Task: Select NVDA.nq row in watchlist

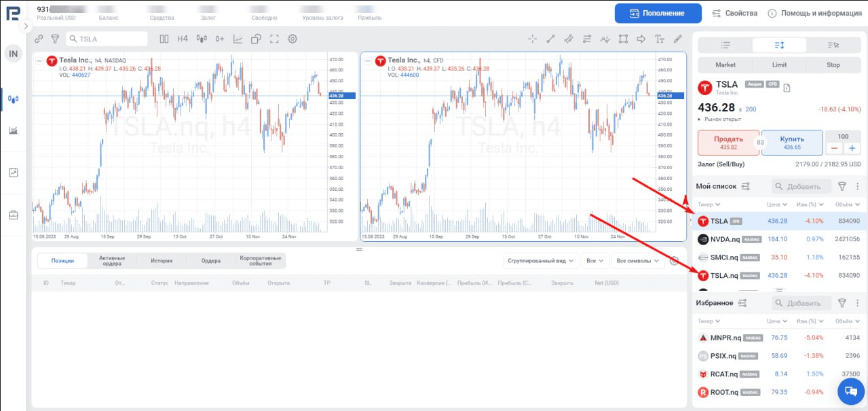Action: (x=779, y=239)
